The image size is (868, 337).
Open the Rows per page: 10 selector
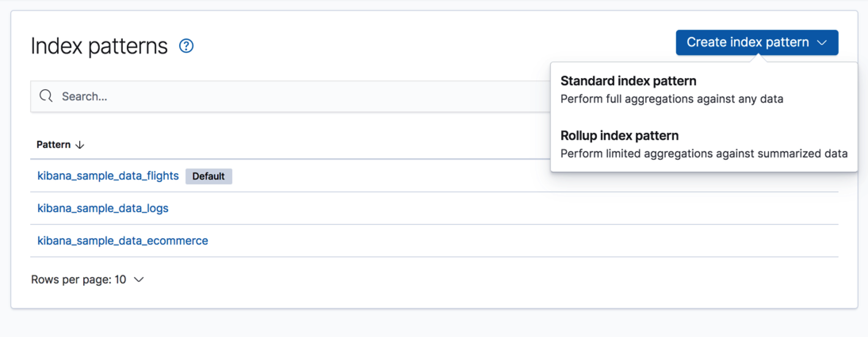click(x=78, y=280)
